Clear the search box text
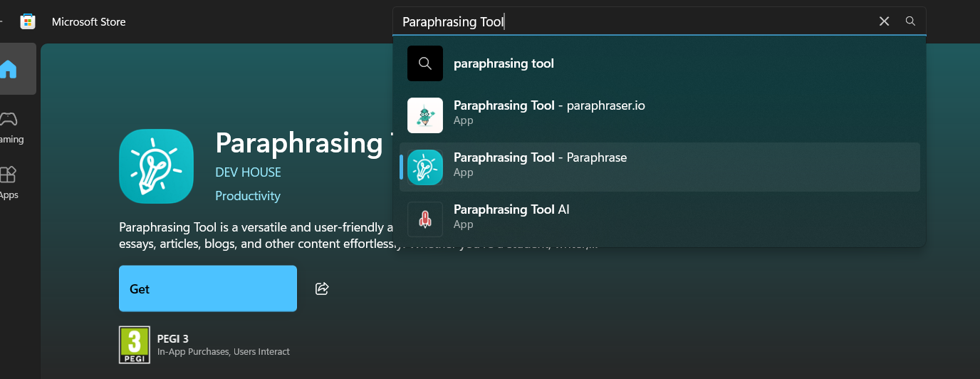 (884, 21)
